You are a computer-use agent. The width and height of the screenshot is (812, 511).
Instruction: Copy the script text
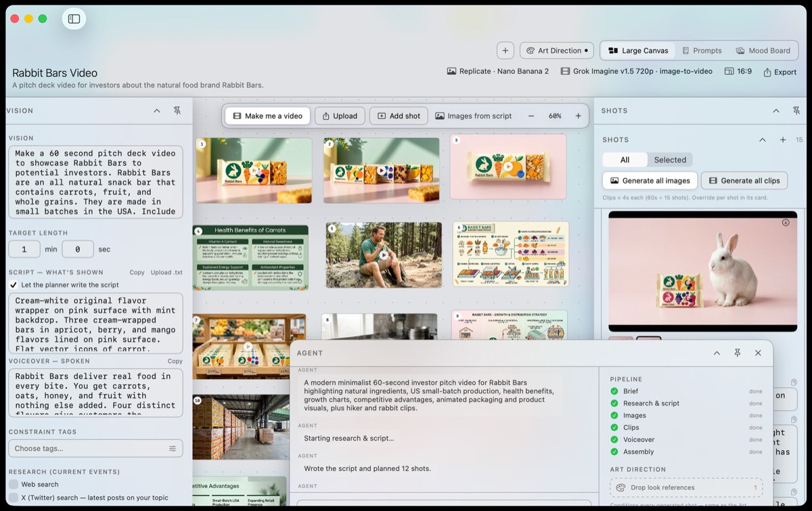(x=137, y=272)
